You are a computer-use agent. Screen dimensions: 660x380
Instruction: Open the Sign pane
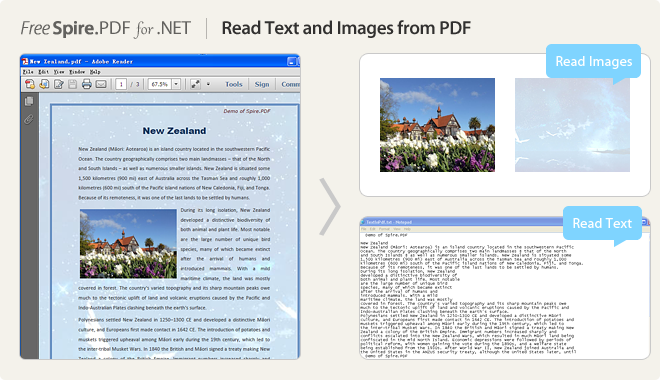[x=262, y=84]
